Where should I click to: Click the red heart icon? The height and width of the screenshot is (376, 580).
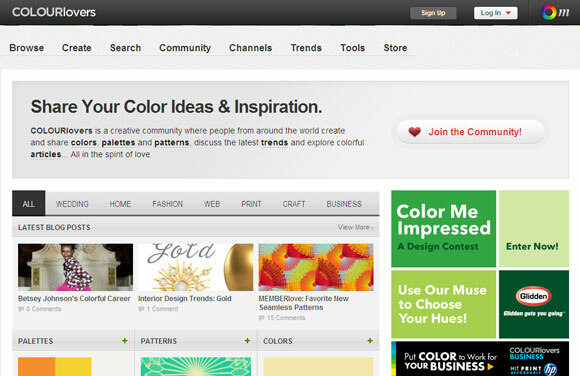coord(414,132)
